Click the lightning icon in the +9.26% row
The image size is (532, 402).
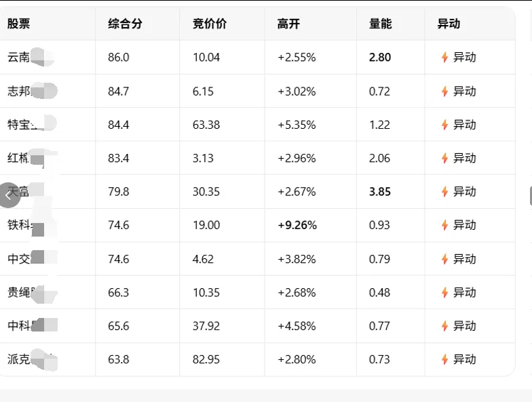click(x=444, y=225)
